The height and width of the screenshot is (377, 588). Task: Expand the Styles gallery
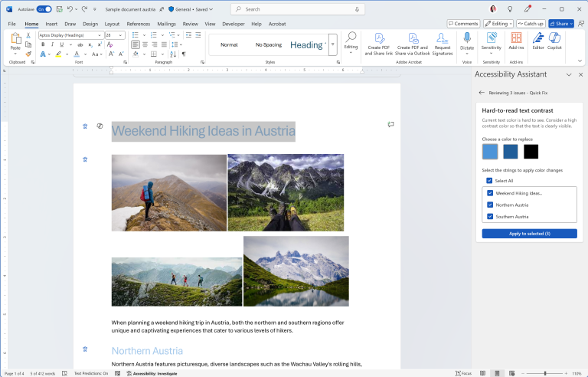(x=332, y=44)
